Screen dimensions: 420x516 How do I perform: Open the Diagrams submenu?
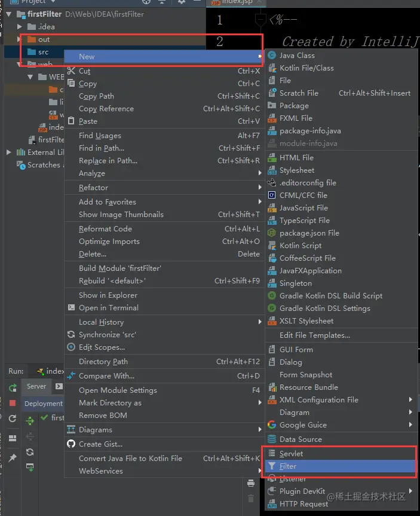164,430
